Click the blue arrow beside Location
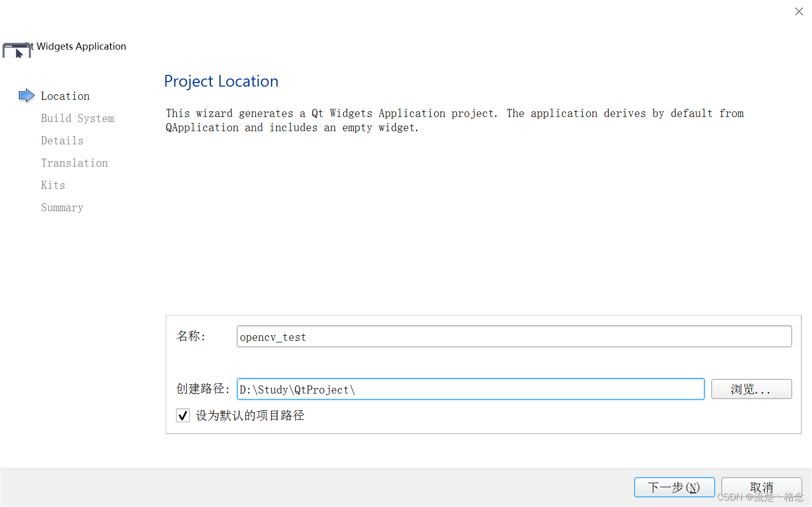The width and height of the screenshot is (812, 507). [x=26, y=95]
